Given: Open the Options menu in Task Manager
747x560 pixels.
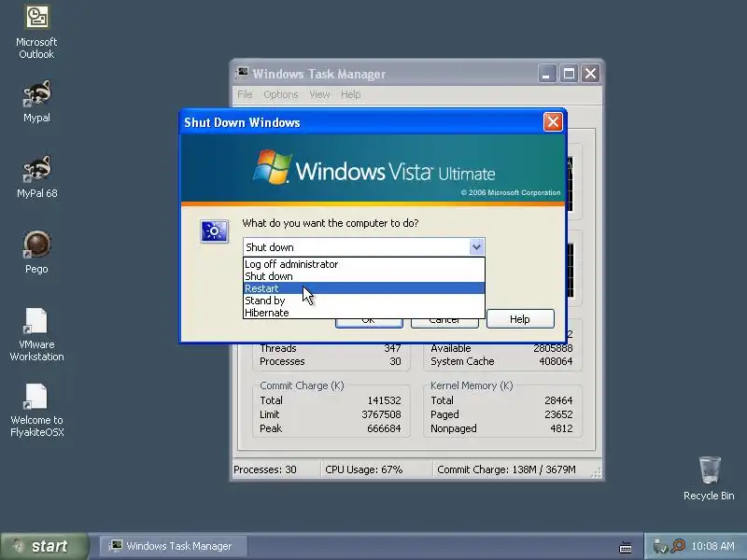Looking at the screenshot, I should click(x=281, y=94).
